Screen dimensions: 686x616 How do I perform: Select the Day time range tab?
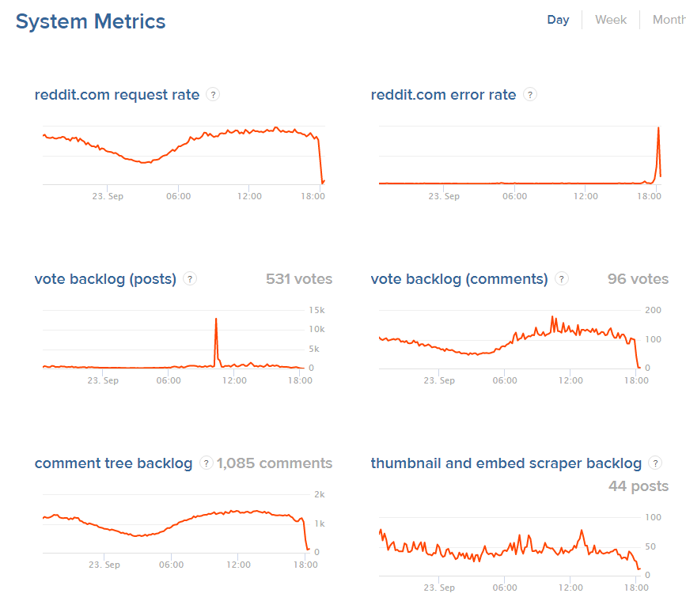(x=558, y=20)
